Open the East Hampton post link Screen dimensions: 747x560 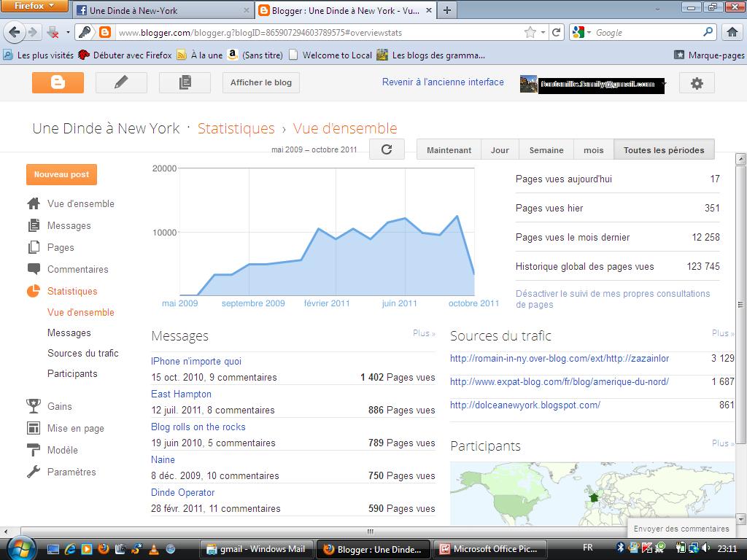point(181,394)
